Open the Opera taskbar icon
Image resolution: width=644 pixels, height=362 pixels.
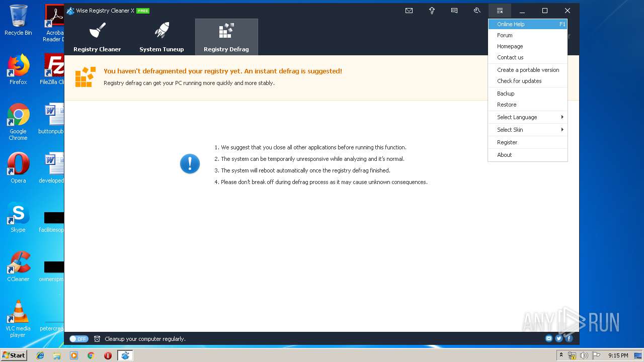point(108,355)
